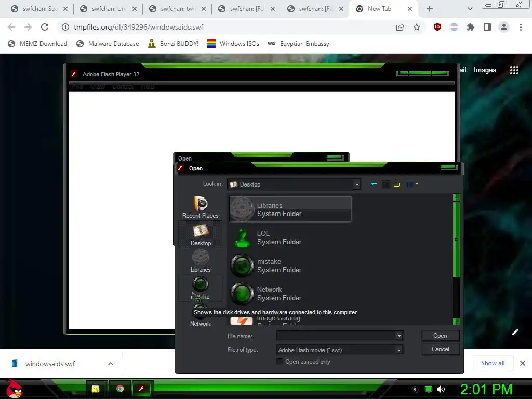
Task: Open the Help menu in Flash Player
Action: click(148, 87)
